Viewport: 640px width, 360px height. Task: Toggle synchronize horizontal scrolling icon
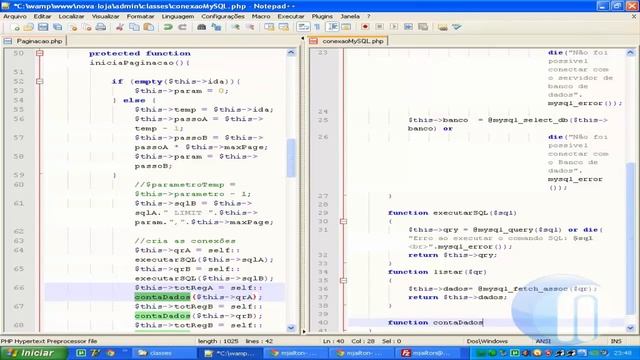pos(283,27)
